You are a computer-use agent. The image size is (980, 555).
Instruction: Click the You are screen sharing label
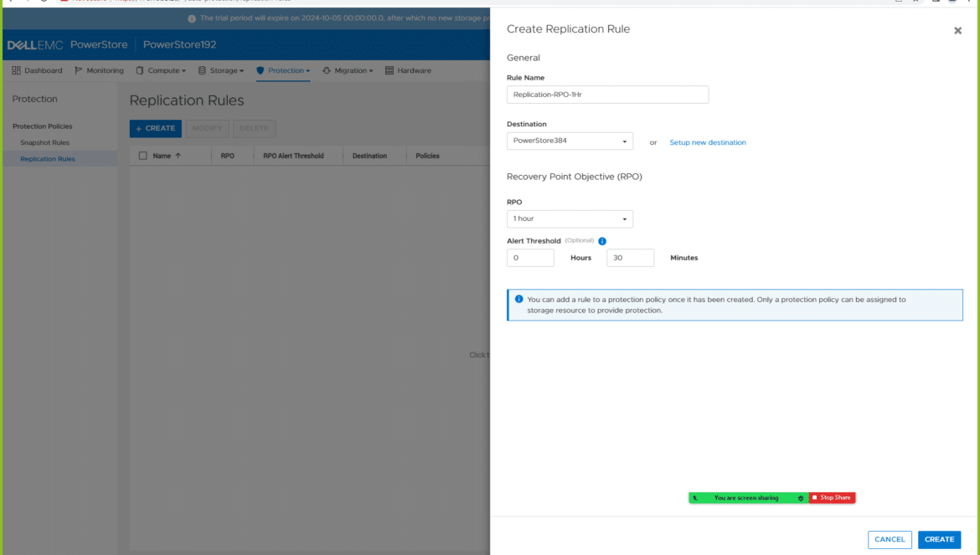746,498
